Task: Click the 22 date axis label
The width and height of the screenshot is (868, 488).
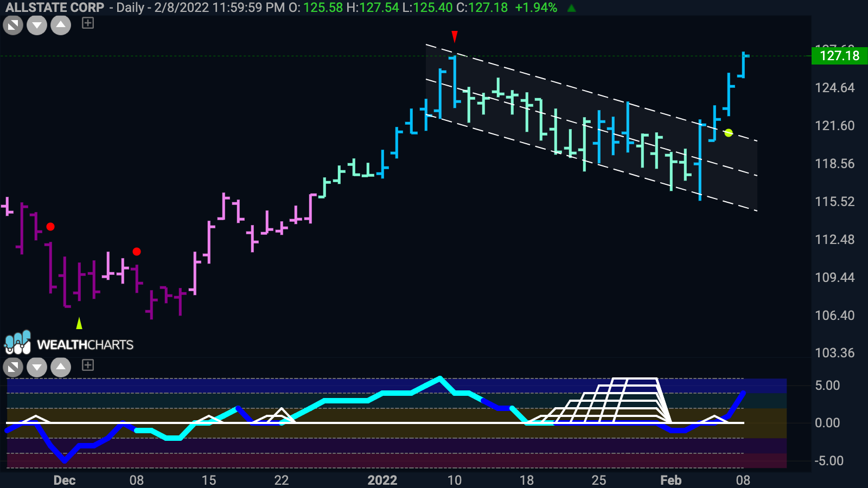Action: [282, 480]
